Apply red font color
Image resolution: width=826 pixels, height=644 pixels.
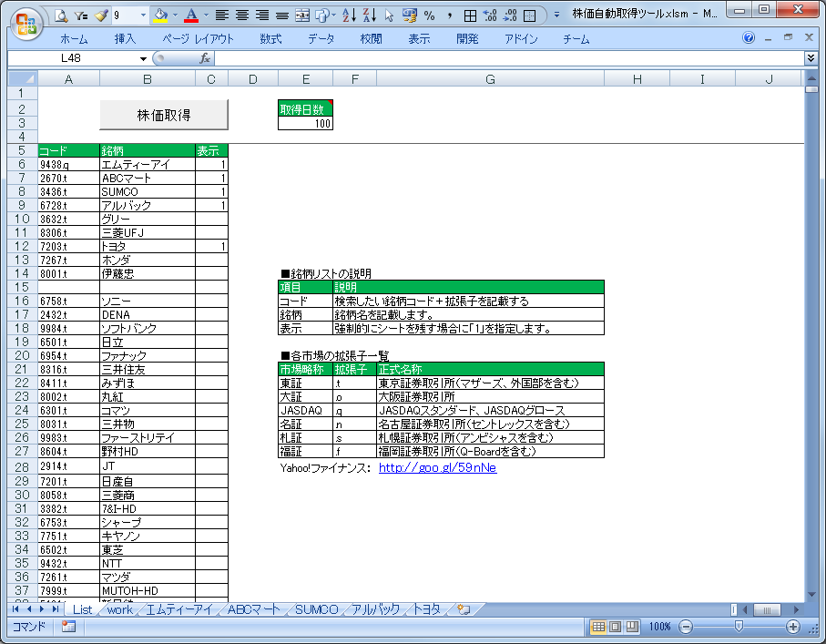coord(192,15)
